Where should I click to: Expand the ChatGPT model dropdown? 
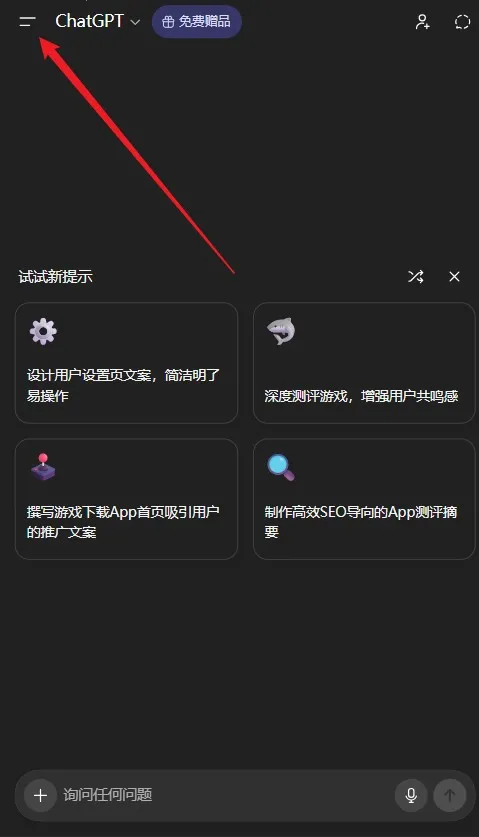pyautogui.click(x=135, y=22)
